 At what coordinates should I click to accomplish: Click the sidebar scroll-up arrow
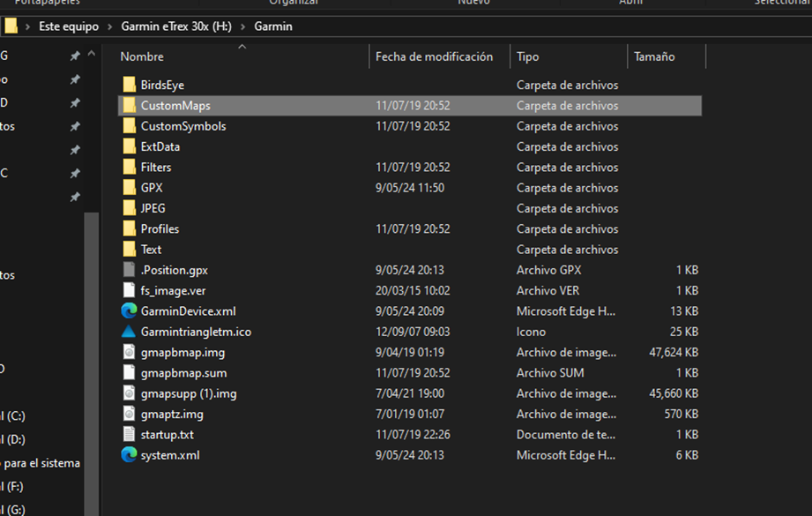click(x=92, y=54)
